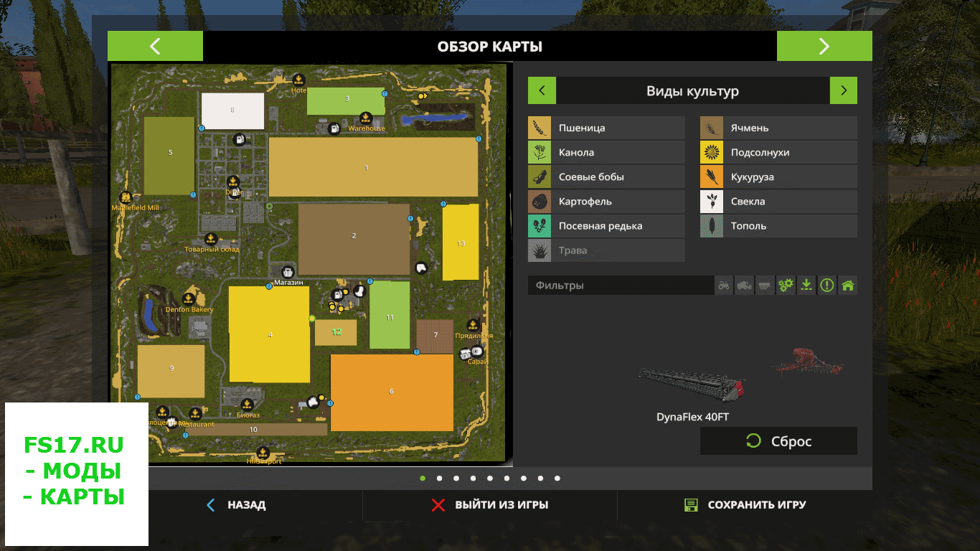Select the last page dot
980x551 pixels.
(x=557, y=478)
